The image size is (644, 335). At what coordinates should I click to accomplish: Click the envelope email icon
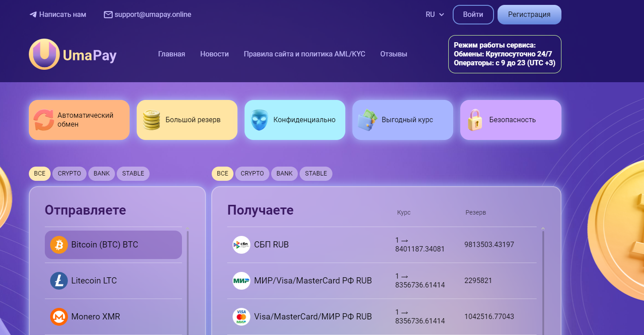point(108,15)
